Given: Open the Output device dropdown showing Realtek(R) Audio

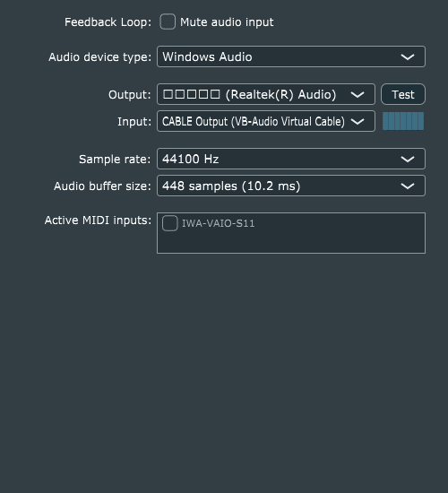Looking at the screenshot, I should click(266, 94).
